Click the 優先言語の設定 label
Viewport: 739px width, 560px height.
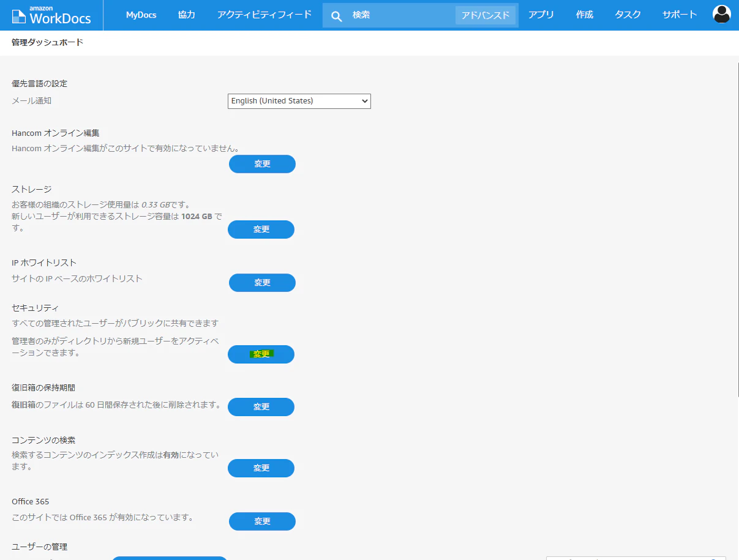40,83
